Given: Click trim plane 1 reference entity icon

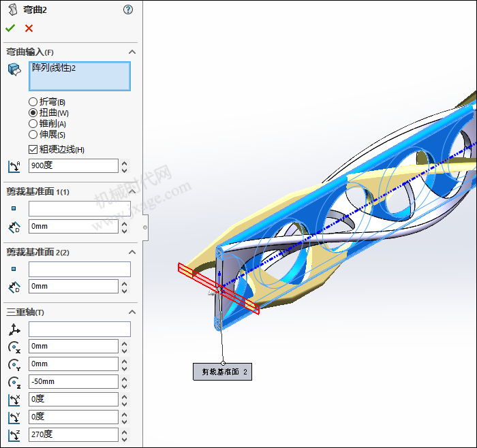Looking at the screenshot, I should coord(14,208).
